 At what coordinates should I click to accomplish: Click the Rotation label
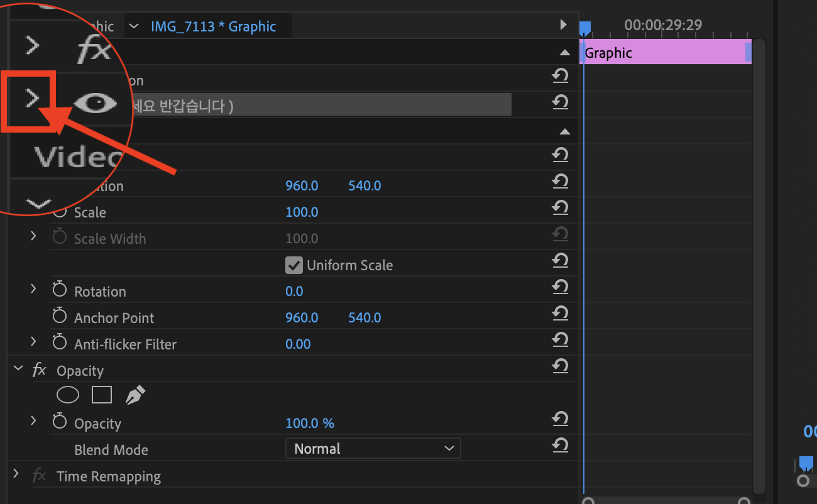[x=100, y=292]
